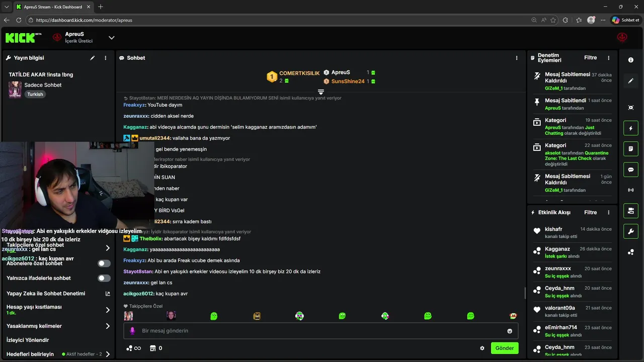
Task: Send message with Gönder button
Action: (505, 348)
